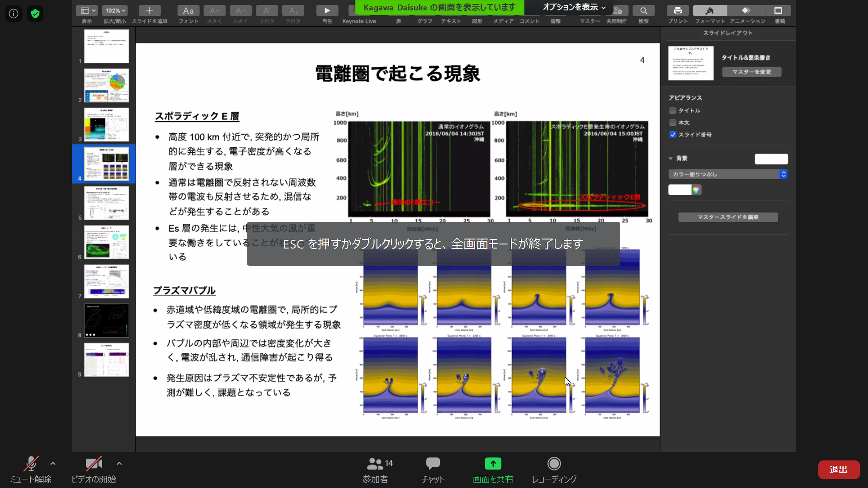
Task: Click the superscript (上付き) button
Action: coord(267,10)
